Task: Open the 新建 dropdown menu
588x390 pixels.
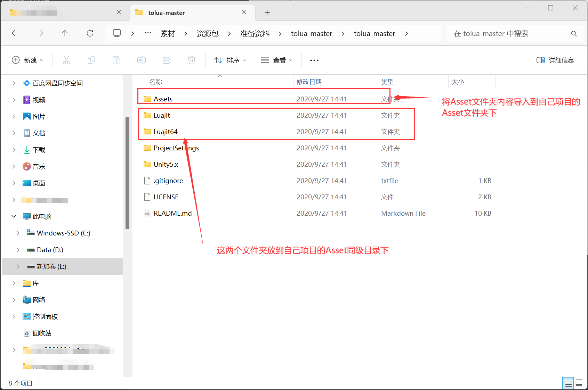Action: click(x=28, y=60)
